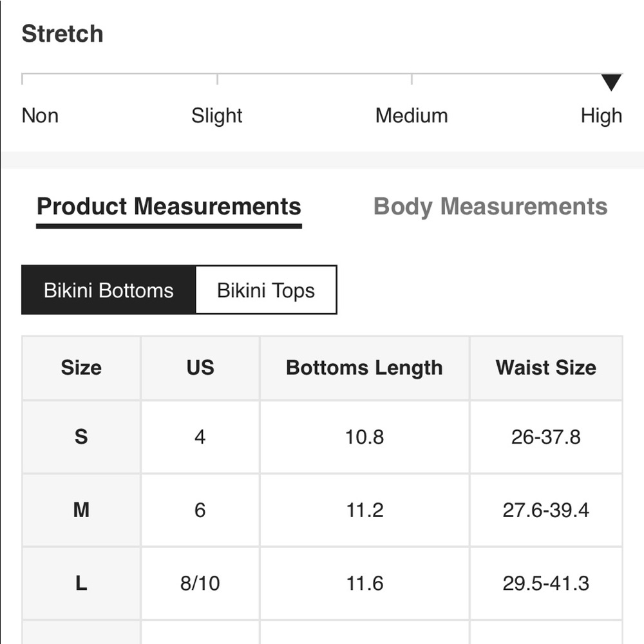Click the Waist Size column header
644x644 pixels.
(x=546, y=368)
